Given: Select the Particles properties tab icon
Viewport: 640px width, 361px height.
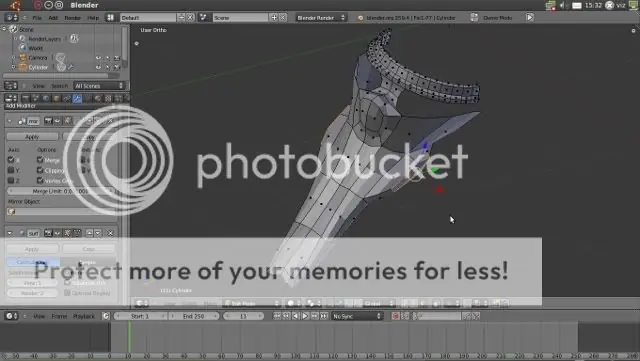Looking at the screenshot, I should pos(118,98).
